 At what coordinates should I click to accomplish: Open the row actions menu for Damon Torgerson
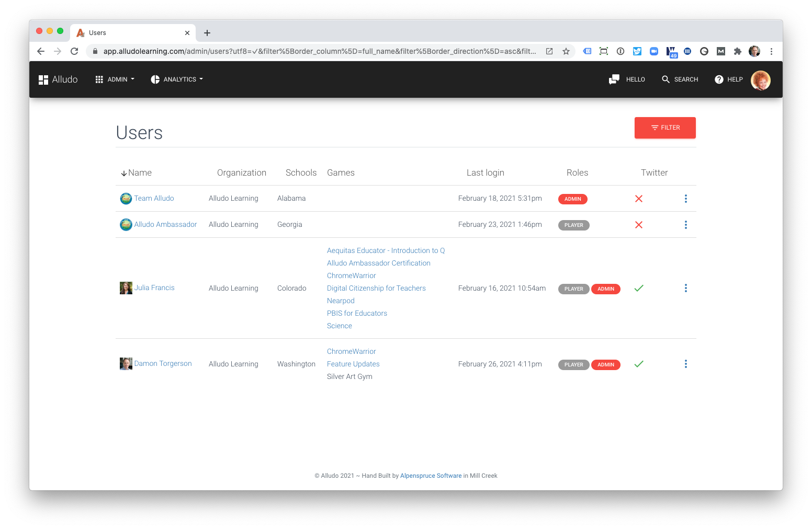coord(686,364)
